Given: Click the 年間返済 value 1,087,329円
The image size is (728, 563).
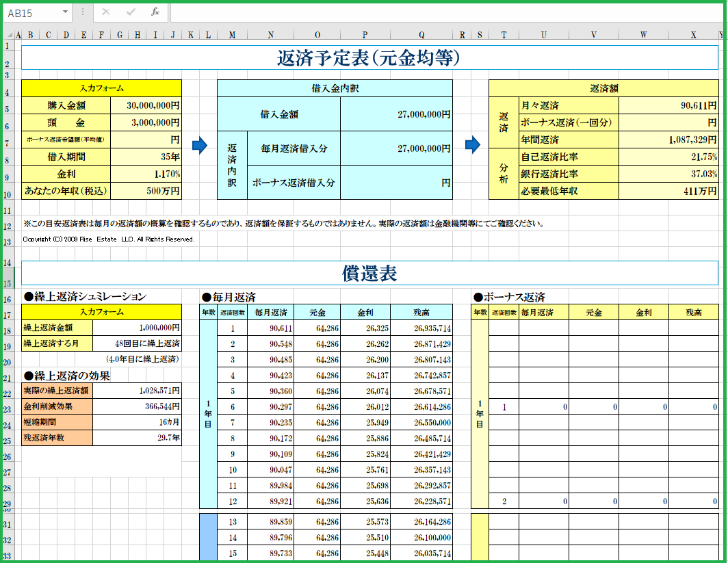Looking at the screenshot, I should pos(669,140).
